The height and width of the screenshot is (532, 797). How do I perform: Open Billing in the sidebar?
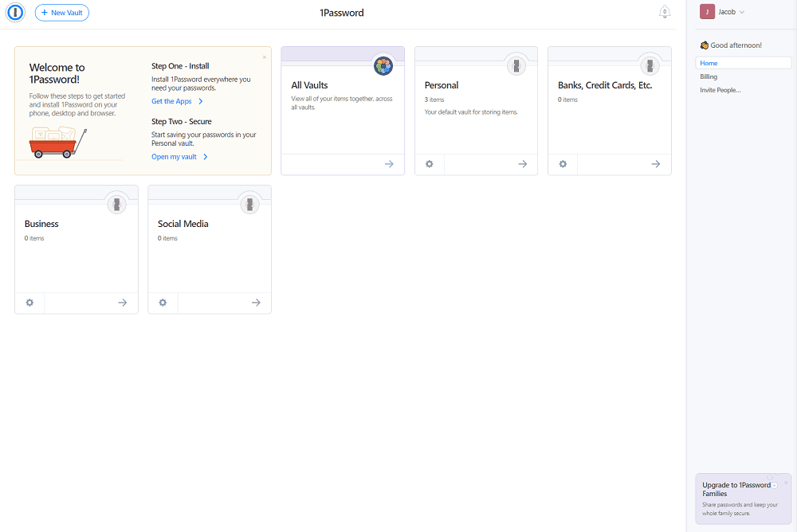point(709,76)
